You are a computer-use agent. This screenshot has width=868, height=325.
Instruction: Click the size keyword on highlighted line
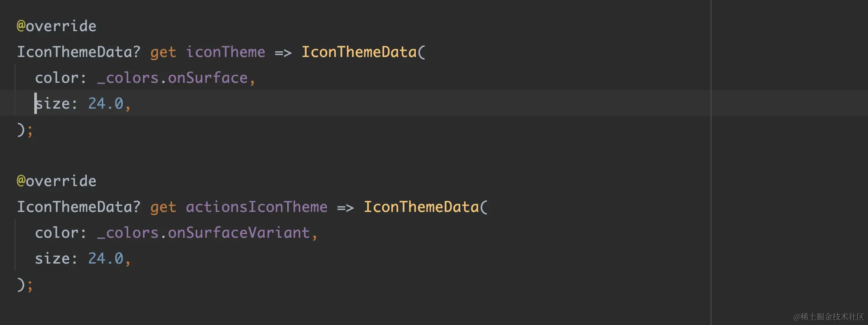52,104
